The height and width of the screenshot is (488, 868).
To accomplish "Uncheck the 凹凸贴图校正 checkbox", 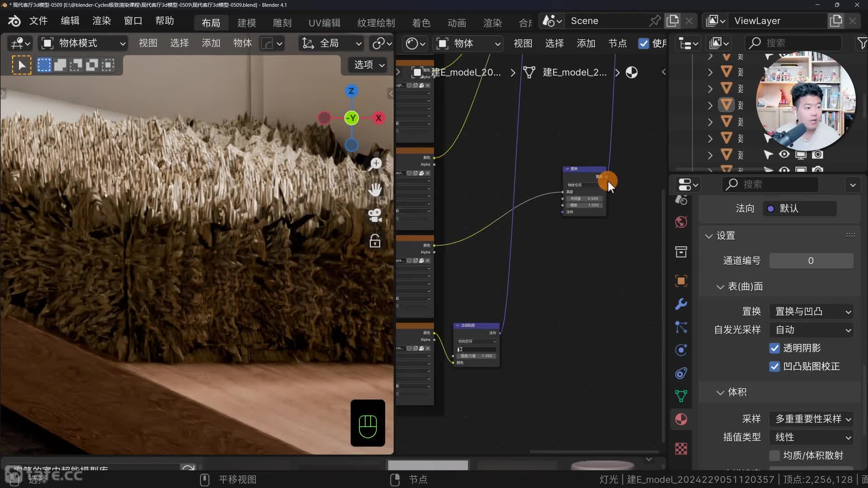I will (x=774, y=366).
